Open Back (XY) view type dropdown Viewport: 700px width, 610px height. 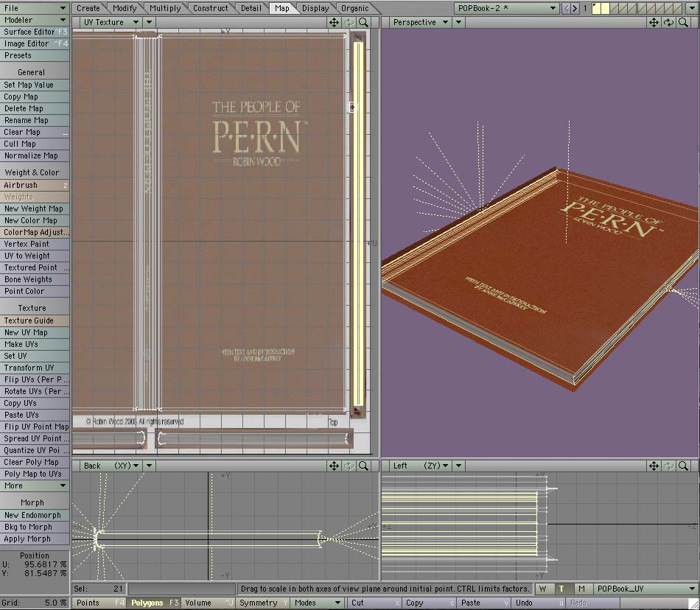click(111, 466)
